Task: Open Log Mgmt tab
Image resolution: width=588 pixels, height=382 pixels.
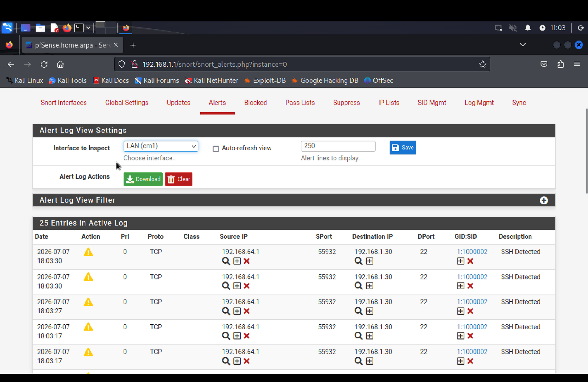Action: click(479, 103)
